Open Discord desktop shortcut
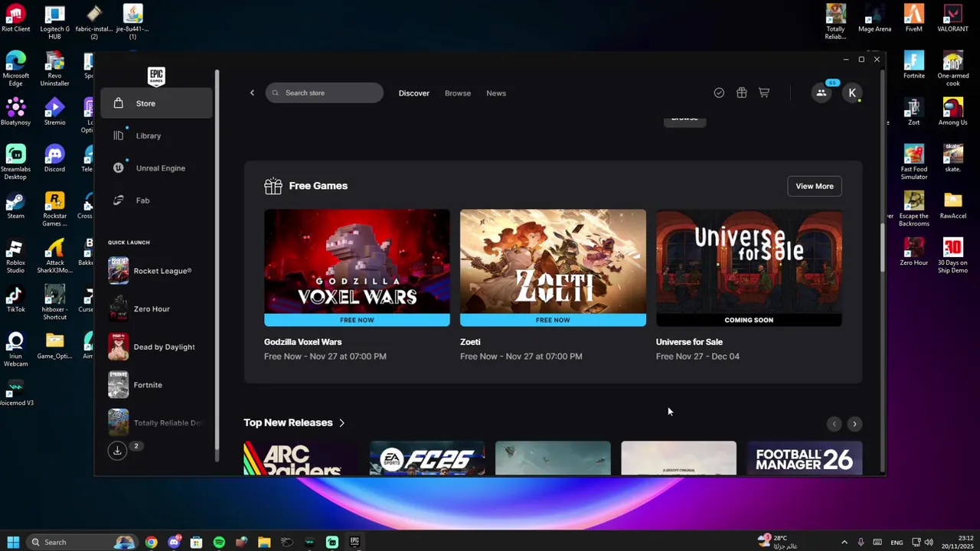The width and height of the screenshot is (980, 551). click(x=54, y=159)
